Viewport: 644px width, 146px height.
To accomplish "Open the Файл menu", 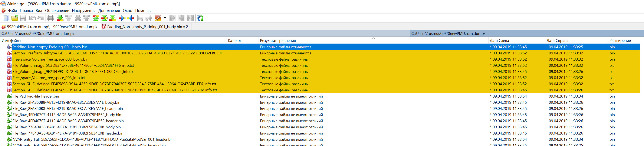I will click(x=12, y=10).
